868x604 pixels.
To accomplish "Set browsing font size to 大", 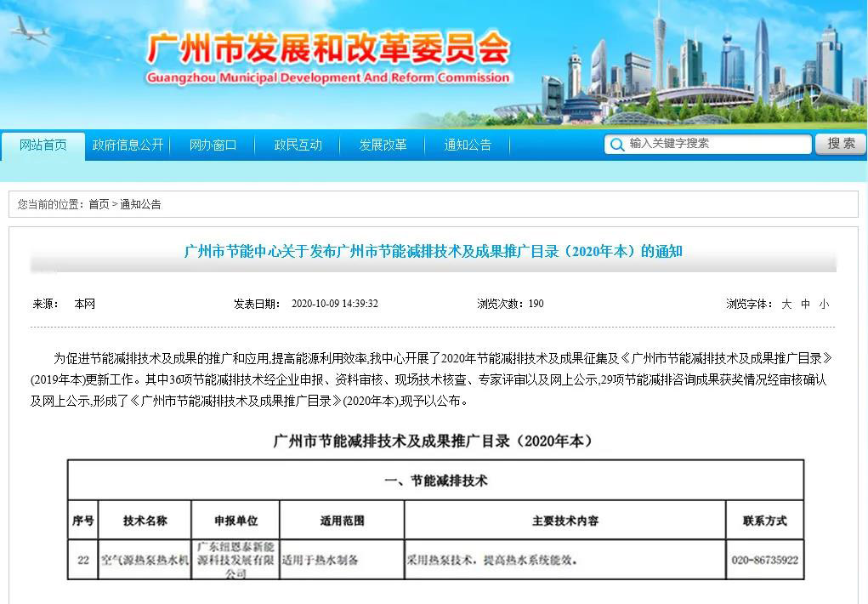I will tap(786, 304).
